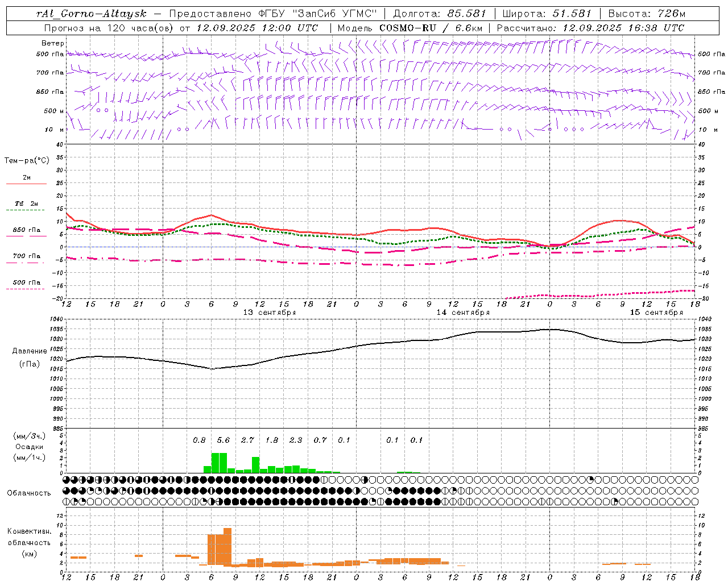Select the Высота: 726м header value
Screen dimensions: 728x582
coord(647,14)
